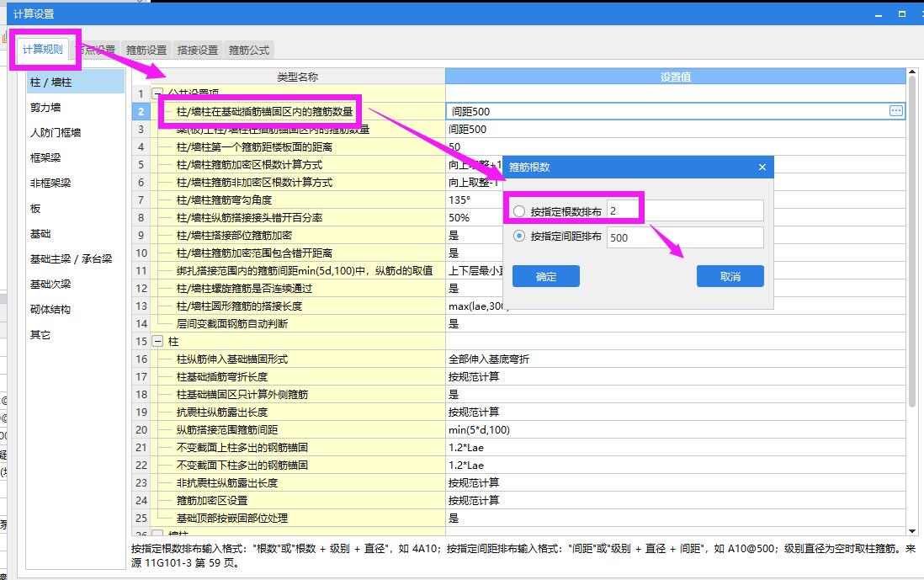
Task: Open the 搭接设置 tab
Action: pyautogui.click(x=198, y=51)
